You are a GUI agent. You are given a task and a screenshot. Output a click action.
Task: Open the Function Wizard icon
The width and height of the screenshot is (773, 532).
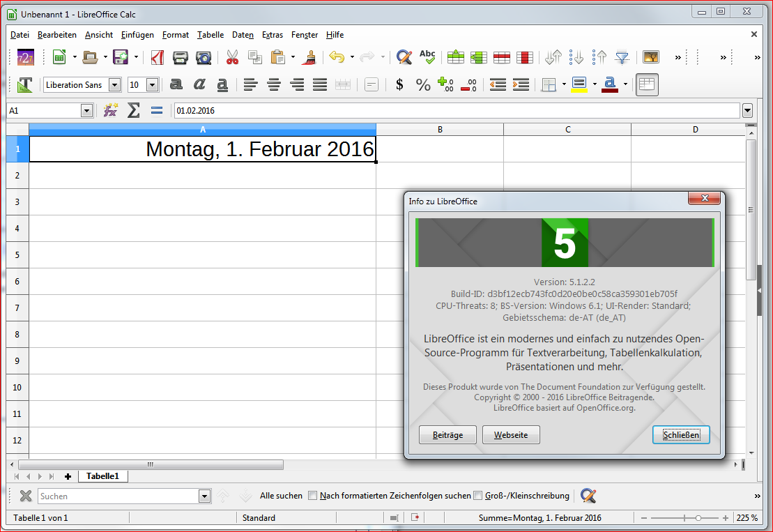pyautogui.click(x=110, y=110)
